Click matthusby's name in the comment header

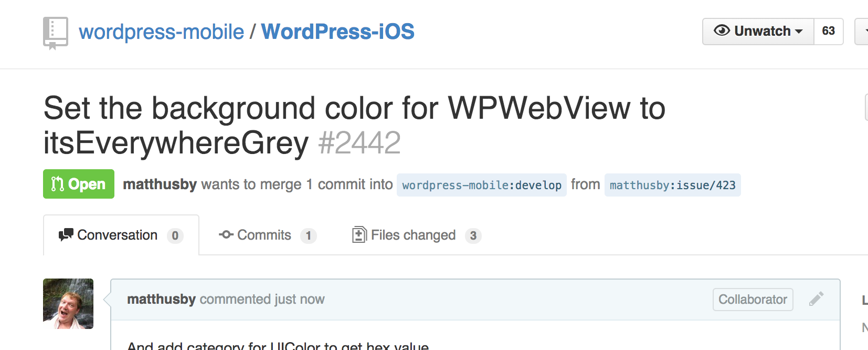pyautogui.click(x=161, y=299)
